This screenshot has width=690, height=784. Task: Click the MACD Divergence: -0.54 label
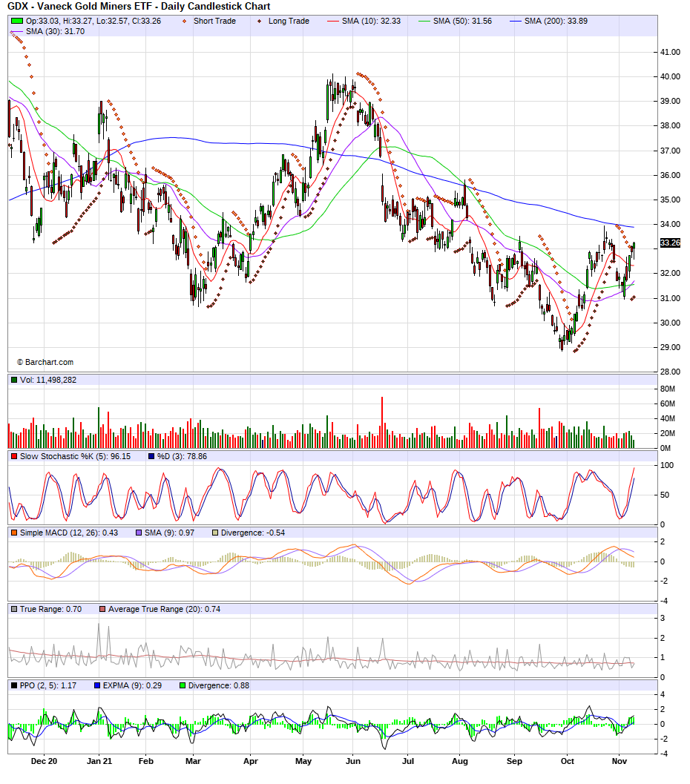pyautogui.click(x=252, y=533)
